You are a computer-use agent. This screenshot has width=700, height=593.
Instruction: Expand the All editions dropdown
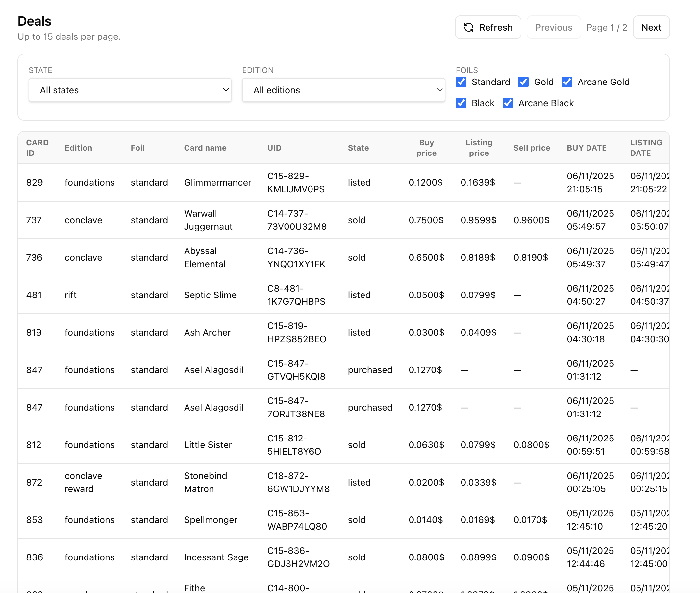pos(343,90)
